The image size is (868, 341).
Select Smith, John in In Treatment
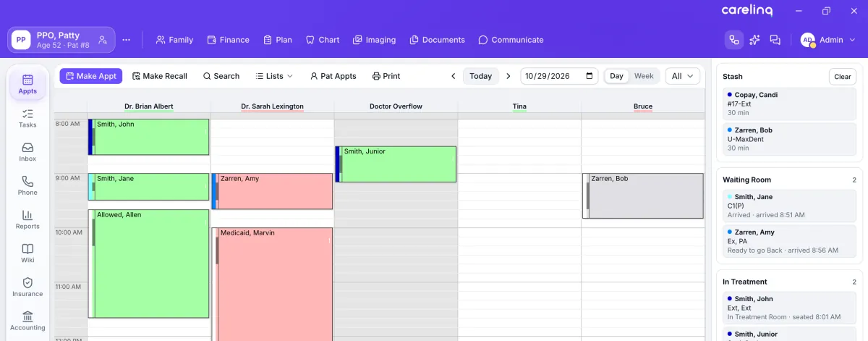click(789, 308)
